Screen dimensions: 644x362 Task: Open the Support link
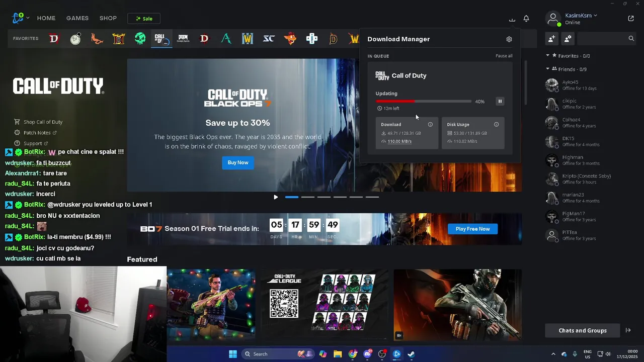(x=31, y=143)
